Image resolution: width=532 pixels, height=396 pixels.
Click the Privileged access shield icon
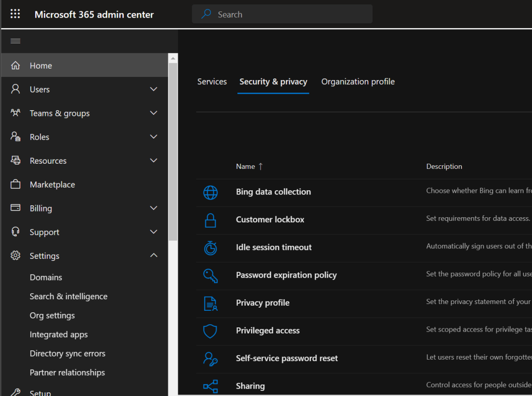210,331
